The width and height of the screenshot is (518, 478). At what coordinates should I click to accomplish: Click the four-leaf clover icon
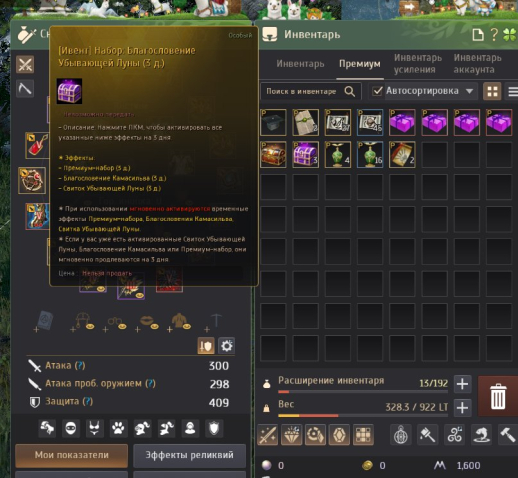coord(510,34)
